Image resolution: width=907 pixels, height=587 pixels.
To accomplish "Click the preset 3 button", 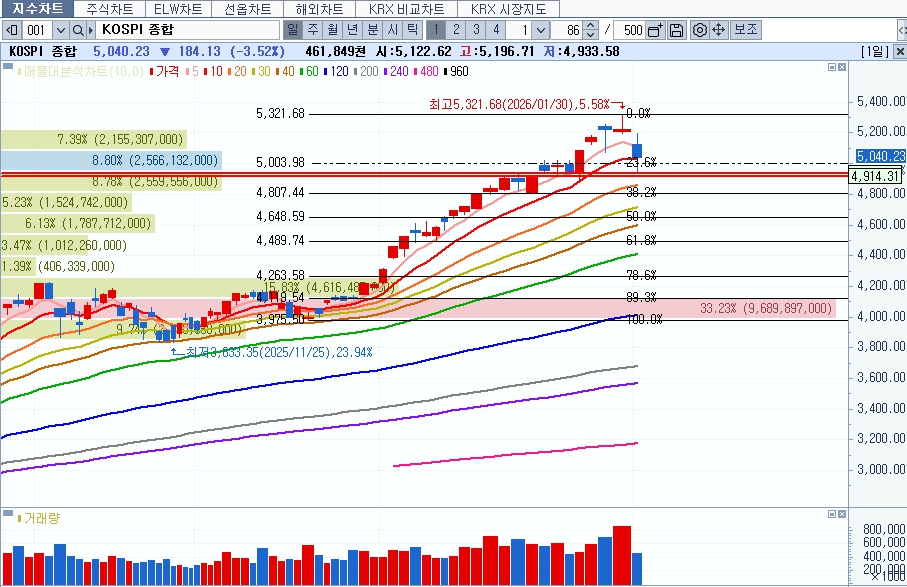I will [476, 30].
